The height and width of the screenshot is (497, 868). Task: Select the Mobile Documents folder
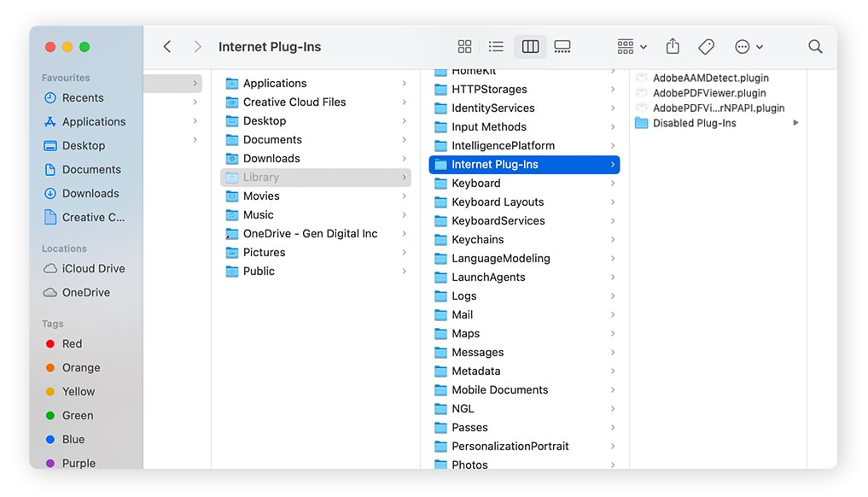[524, 390]
